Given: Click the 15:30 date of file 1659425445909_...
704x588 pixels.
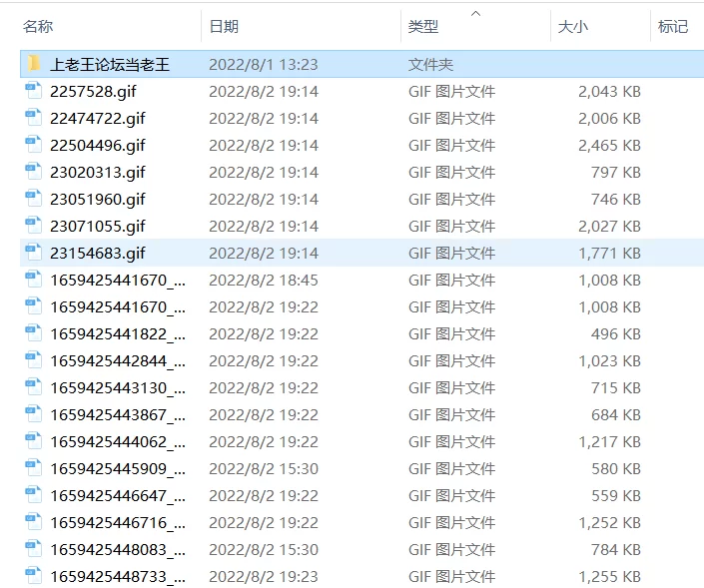Looking at the screenshot, I should click(x=264, y=468).
